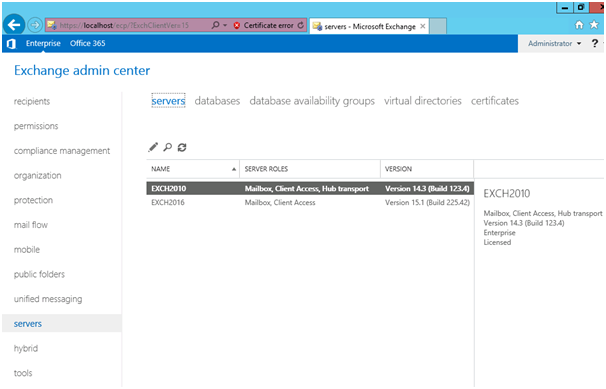The width and height of the screenshot is (606, 389).
Task: Click the Search magnifier toolbar icon
Action: pos(167,147)
